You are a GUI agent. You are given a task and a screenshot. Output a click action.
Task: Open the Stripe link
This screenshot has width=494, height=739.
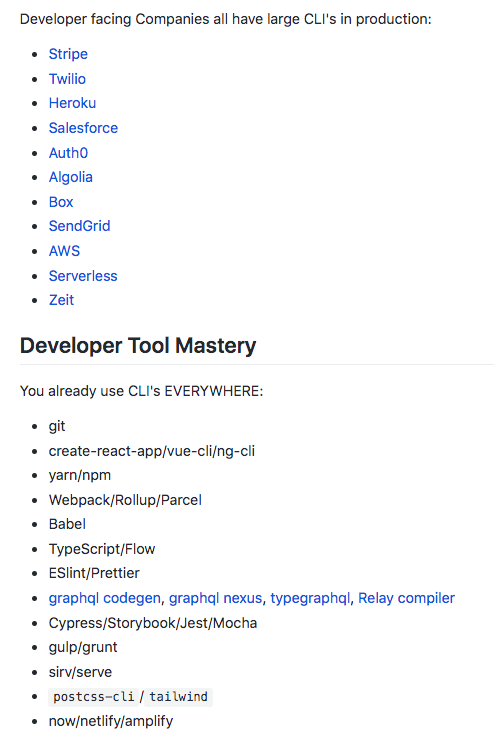pyautogui.click(x=68, y=54)
